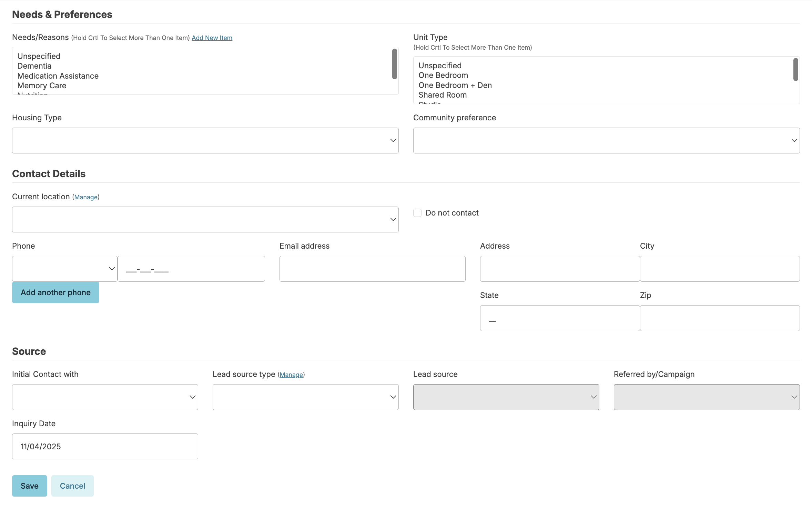Open the Current location dropdown
The width and height of the screenshot is (812, 509).
tap(205, 220)
